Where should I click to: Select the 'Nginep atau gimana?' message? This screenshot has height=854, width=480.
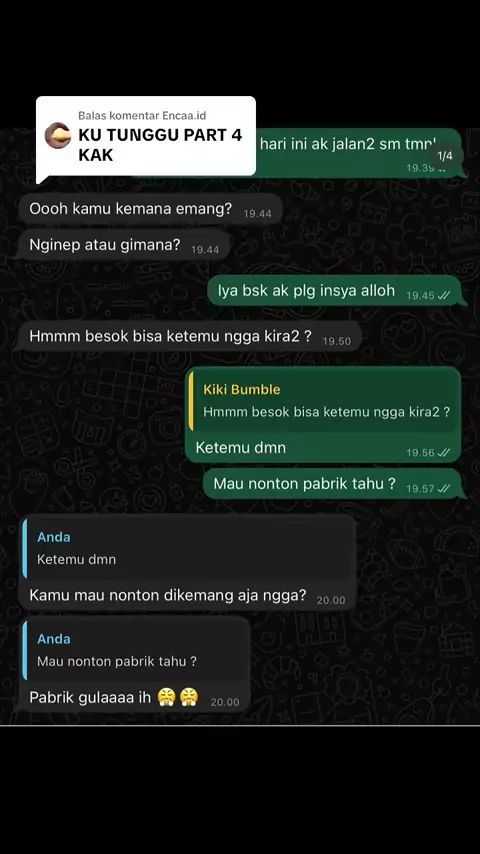tap(125, 245)
